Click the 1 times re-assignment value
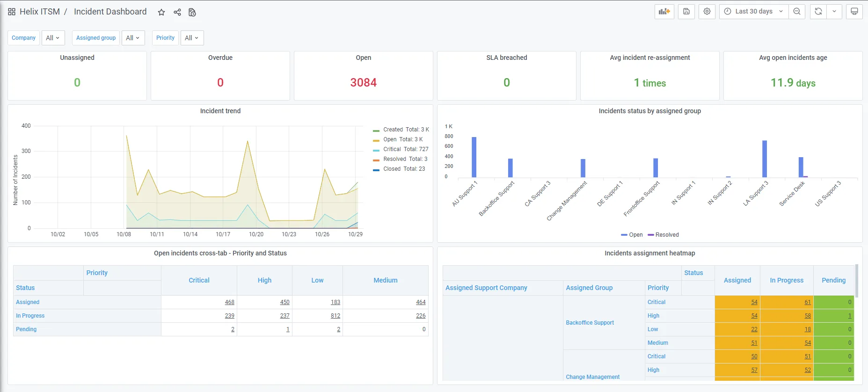This screenshot has width=868, height=392. [x=650, y=83]
